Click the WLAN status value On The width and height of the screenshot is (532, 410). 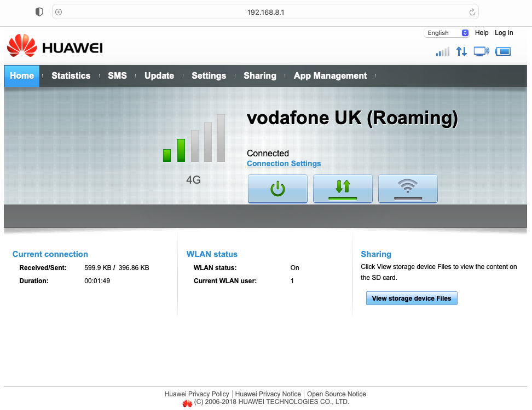pyautogui.click(x=294, y=268)
